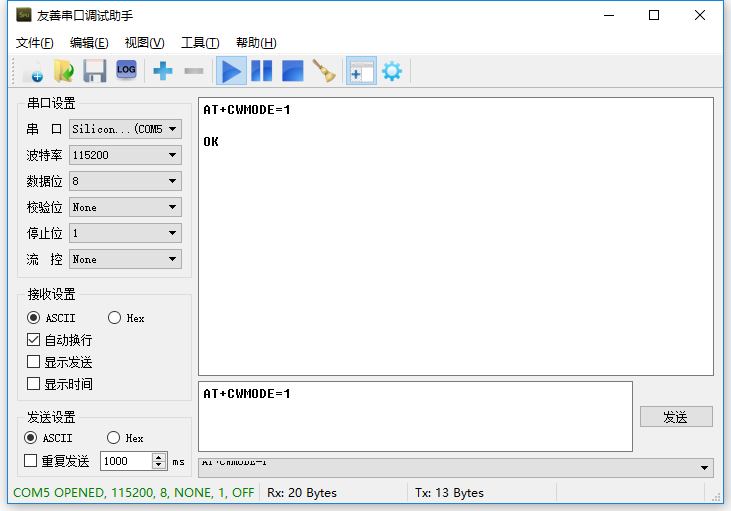Click the new file toolbar icon
This screenshot has width=731, height=511.
tap(33, 71)
